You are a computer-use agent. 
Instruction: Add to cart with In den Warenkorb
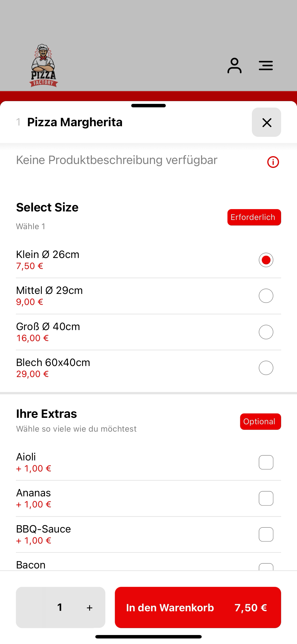tap(198, 608)
